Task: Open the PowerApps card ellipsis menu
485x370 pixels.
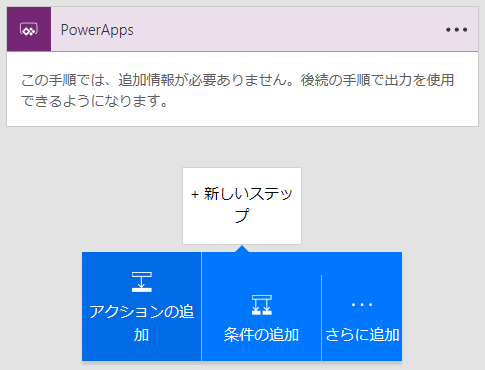Action: [456, 30]
